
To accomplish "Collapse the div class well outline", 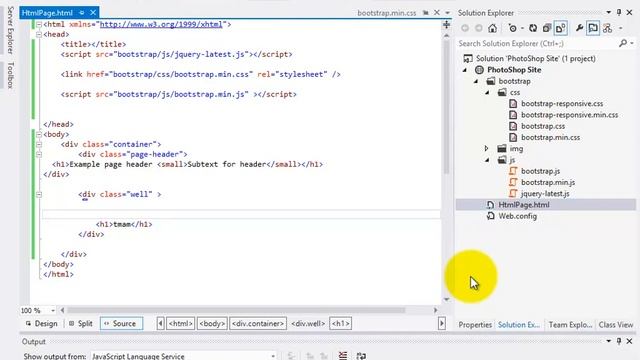I will pos(39,195).
